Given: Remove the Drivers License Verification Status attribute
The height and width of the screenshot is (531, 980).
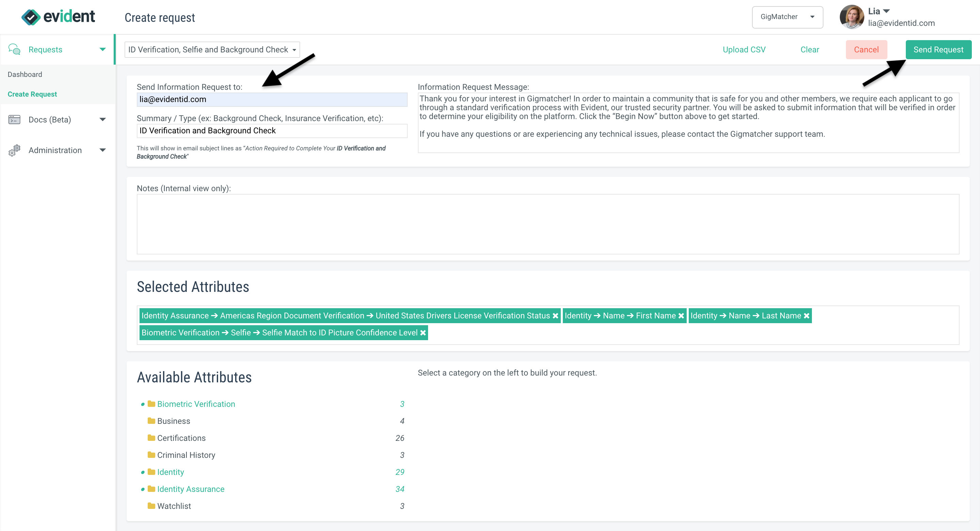Looking at the screenshot, I should click(x=555, y=315).
